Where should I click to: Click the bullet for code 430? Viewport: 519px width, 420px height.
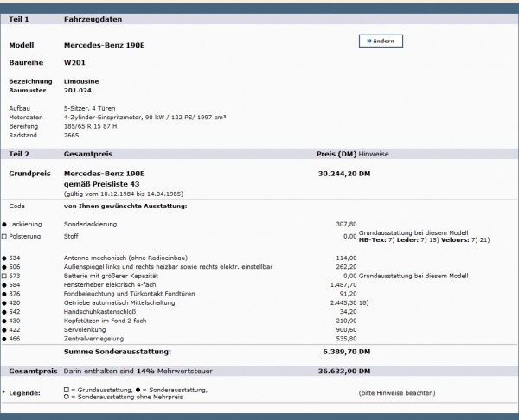pyautogui.click(x=4, y=321)
